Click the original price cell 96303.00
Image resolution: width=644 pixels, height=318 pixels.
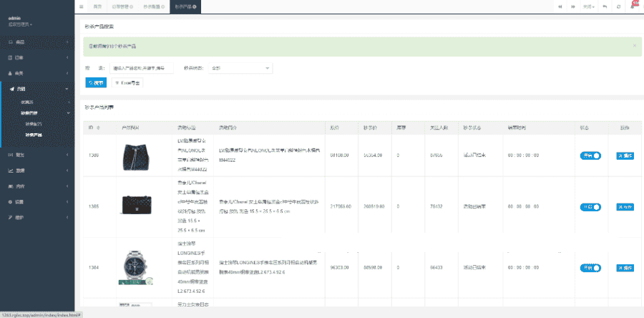pyautogui.click(x=340, y=267)
